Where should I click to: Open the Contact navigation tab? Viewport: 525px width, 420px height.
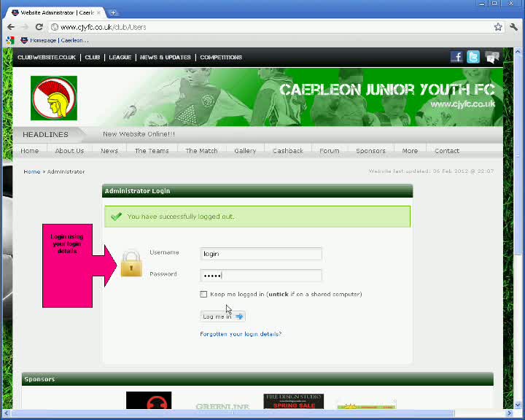[447, 151]
